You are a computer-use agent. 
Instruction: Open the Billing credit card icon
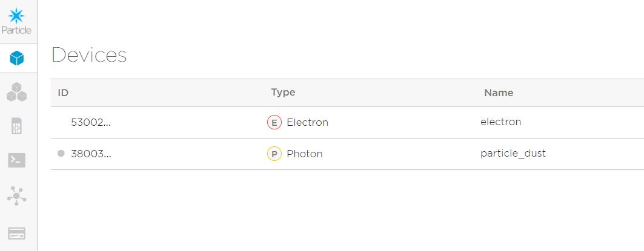17,233
